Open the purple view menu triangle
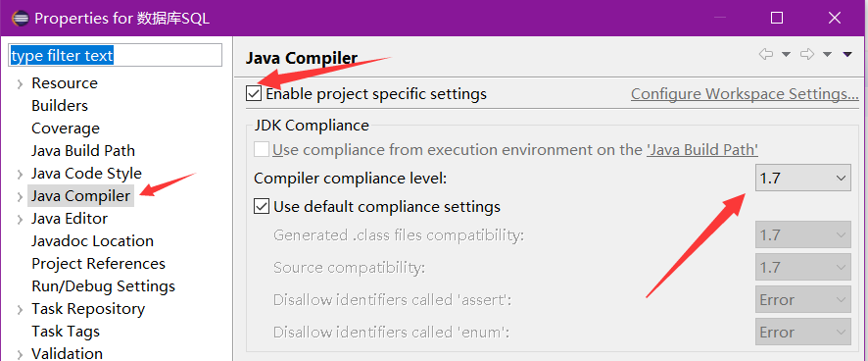 click(x=847, y=54)
